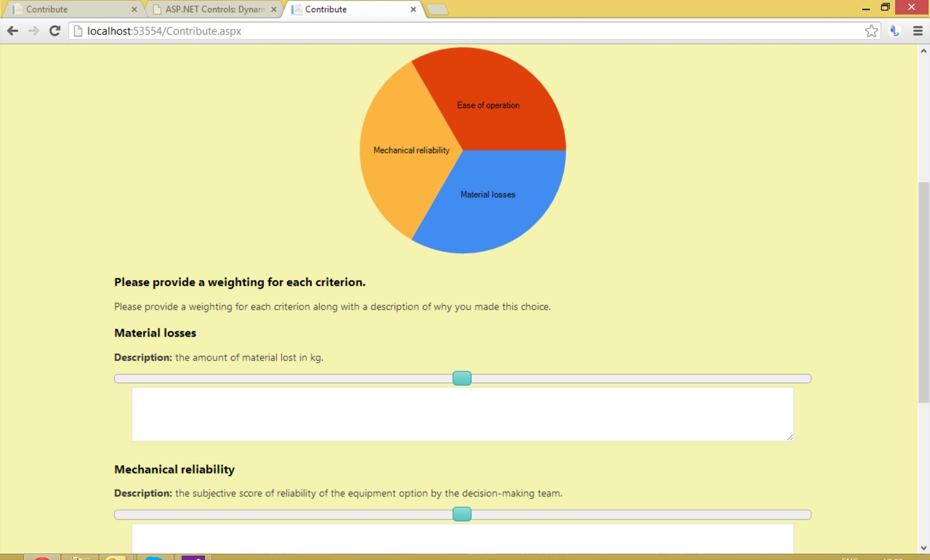Click inside the Material losses text area
930x560 pixels.
click(463, 415)
